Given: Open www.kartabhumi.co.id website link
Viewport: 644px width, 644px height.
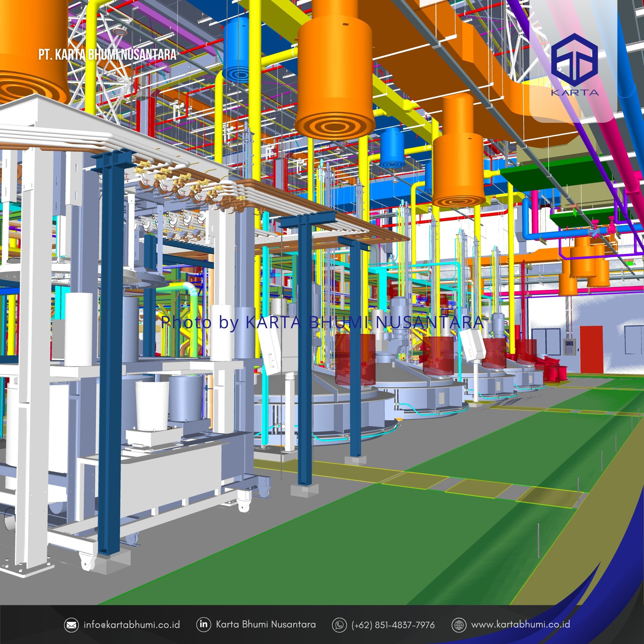Looking at the screenshot, I should (x=520, y=624).
